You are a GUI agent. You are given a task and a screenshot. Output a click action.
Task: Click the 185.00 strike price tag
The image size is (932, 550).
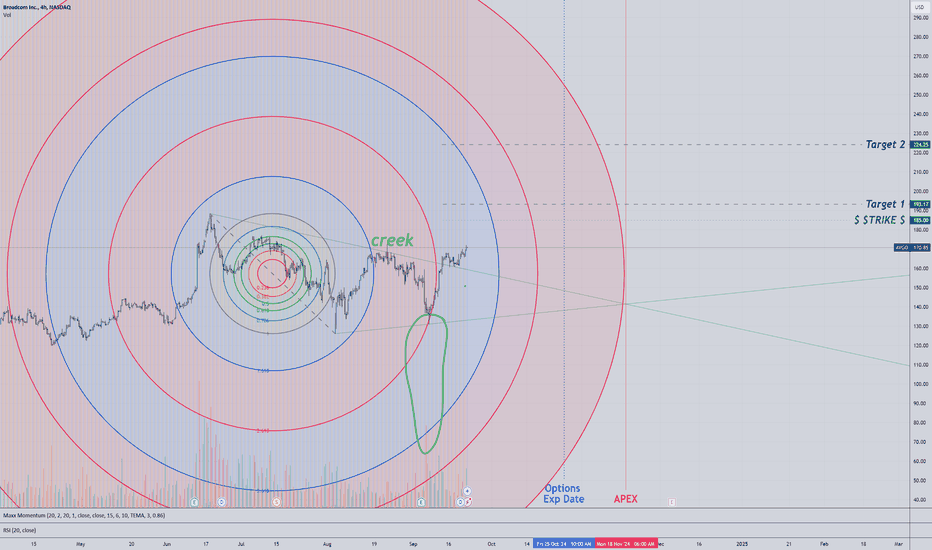pos(920,220)
